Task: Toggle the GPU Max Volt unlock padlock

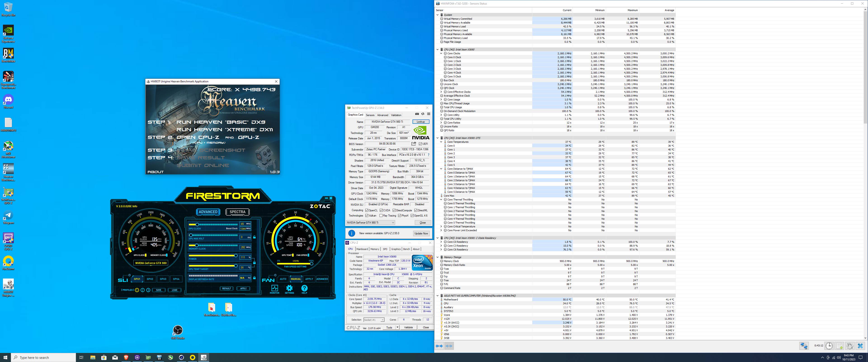Action: 254,237
